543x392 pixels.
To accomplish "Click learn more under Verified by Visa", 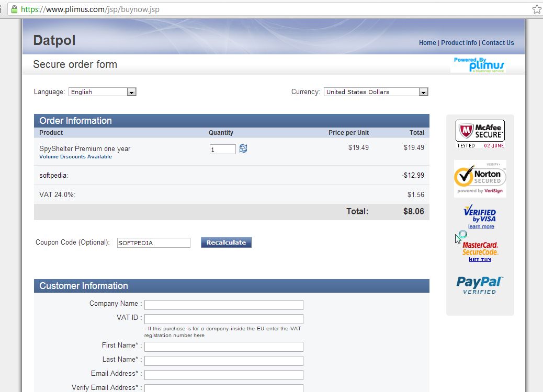I will pyautogui.click(x=481, y=226).
